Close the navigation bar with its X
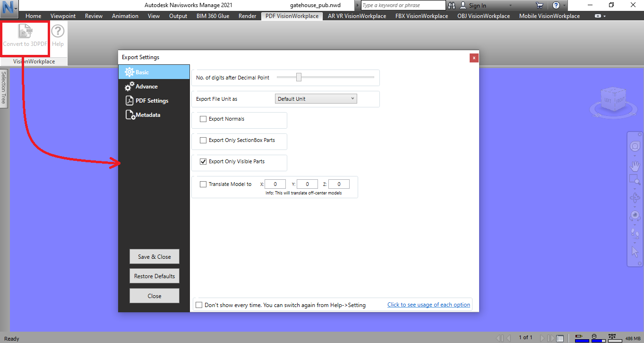Screen dimensions: 644x343 click(640, 135)
